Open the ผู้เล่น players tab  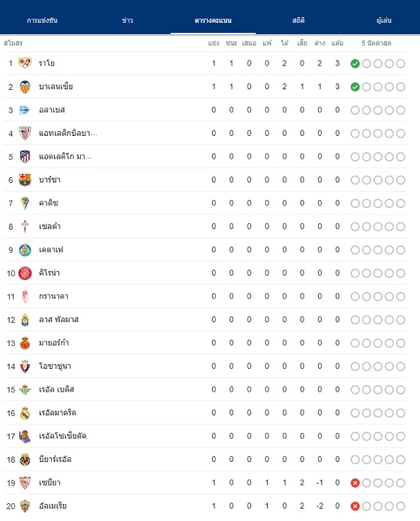384,20
